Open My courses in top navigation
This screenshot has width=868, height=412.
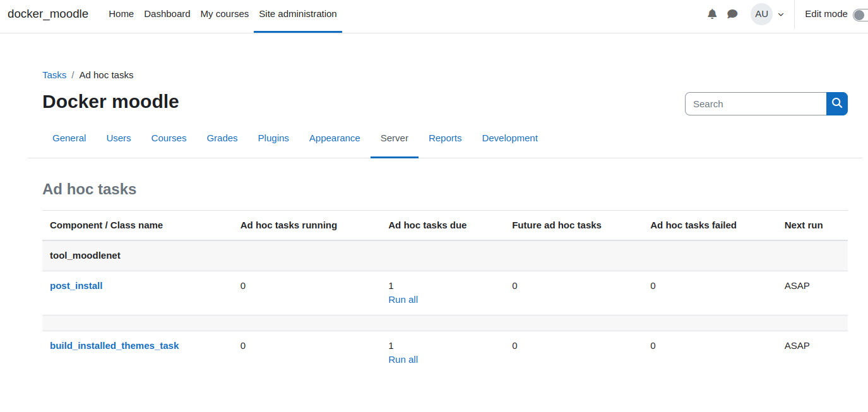[x=225, y=14]
